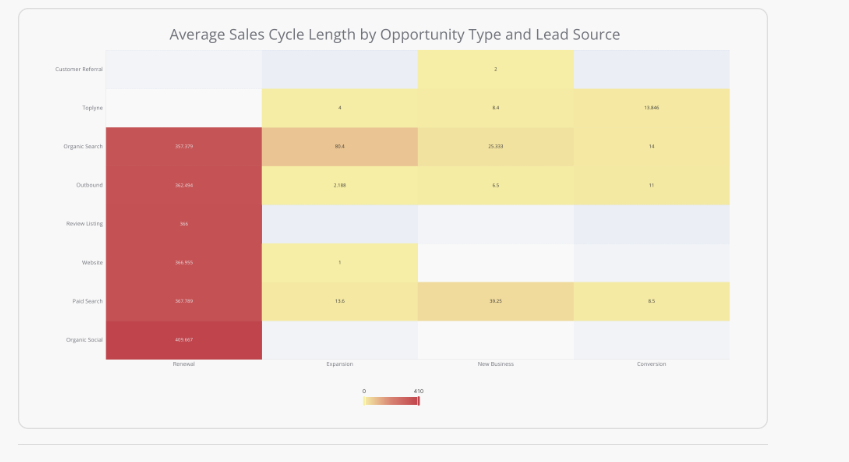Click the red maximum handle of color legend
The width and height of the screenshot is (849, 462).
pos(419,401)
